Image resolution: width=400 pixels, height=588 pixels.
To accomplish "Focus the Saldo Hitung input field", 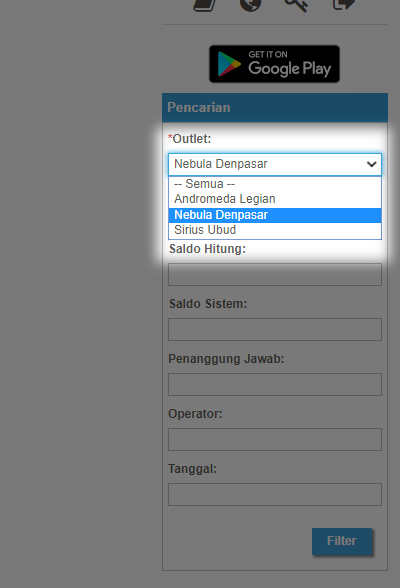I will click(275, 274).
